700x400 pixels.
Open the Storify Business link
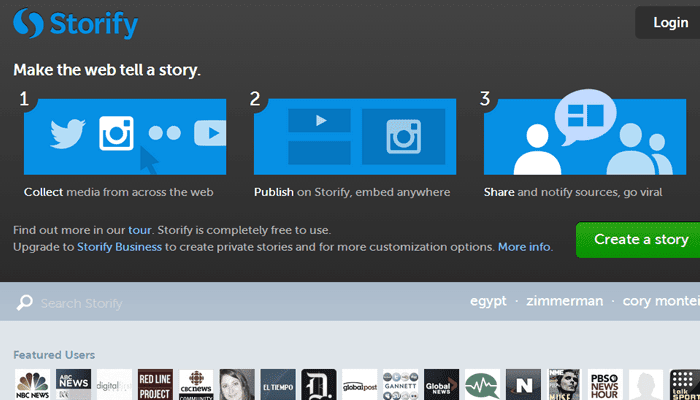[119, 247]
